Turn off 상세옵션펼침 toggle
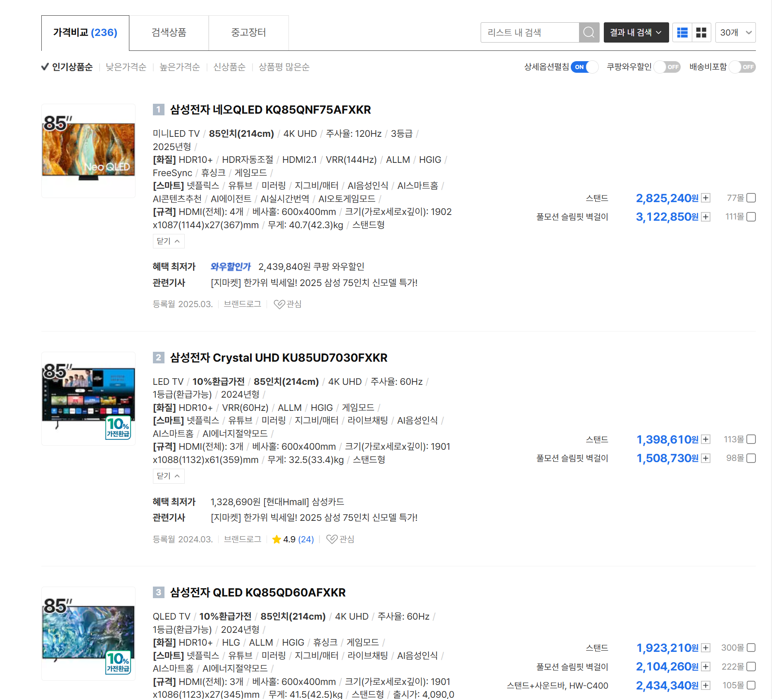This screenshot has width=784, height=699. point(584,67)
